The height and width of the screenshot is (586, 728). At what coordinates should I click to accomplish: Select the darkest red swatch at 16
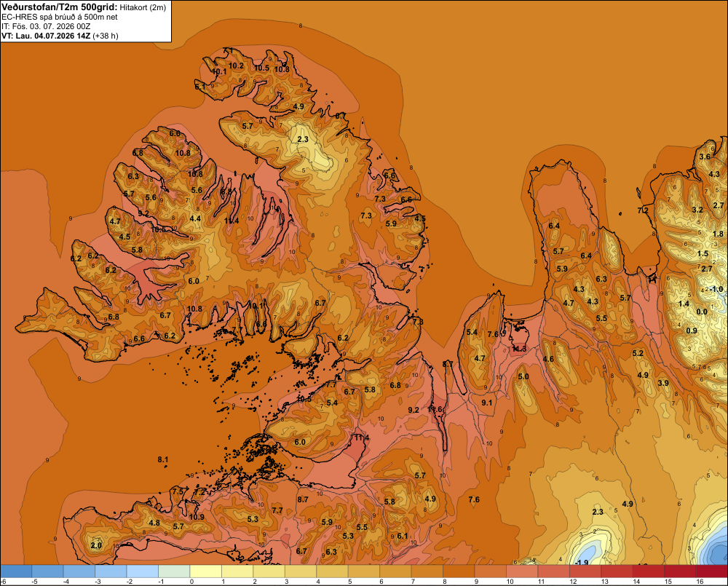[712, 571]
